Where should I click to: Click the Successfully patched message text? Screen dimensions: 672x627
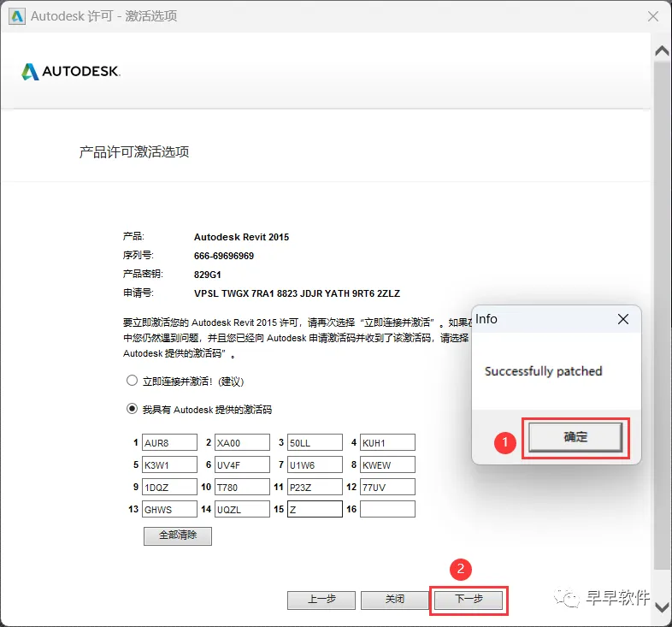pos(544,371)
